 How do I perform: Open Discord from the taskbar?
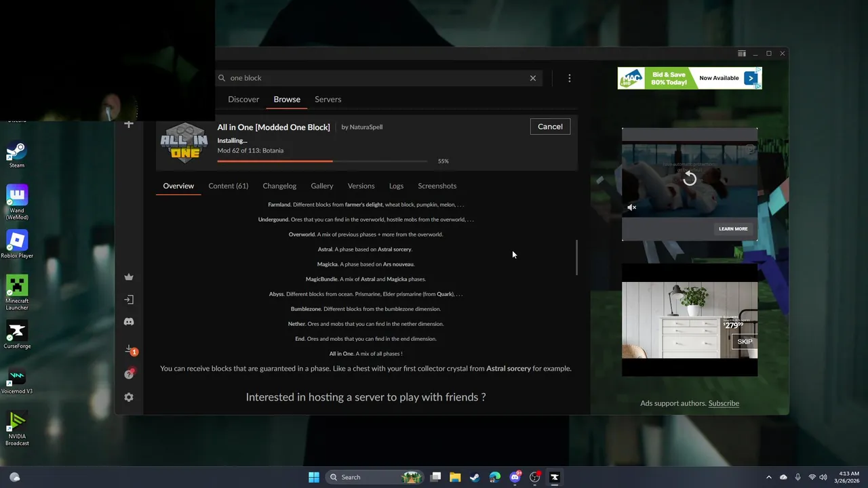515,477
